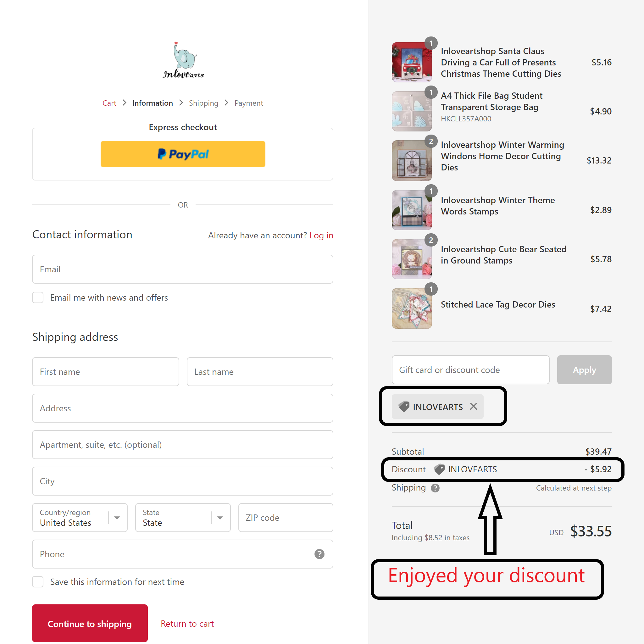This screenshot has width=644, height=644.
Task: Focus the Gift card or discount code field
Action: pos(470,370)
